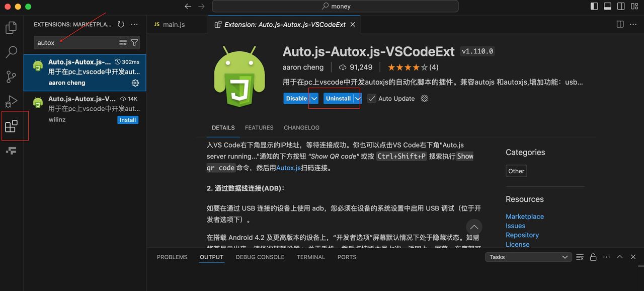Switch to the PORTS panel tab

[x=347, y=257]
